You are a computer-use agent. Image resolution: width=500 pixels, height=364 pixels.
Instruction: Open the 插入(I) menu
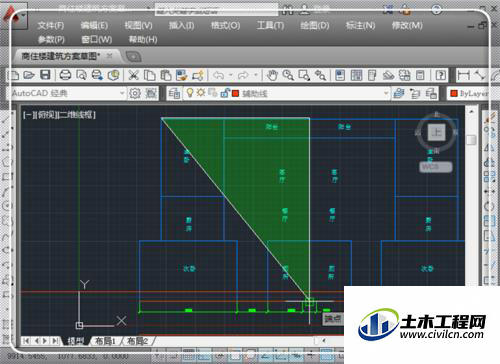pos(181,25)
